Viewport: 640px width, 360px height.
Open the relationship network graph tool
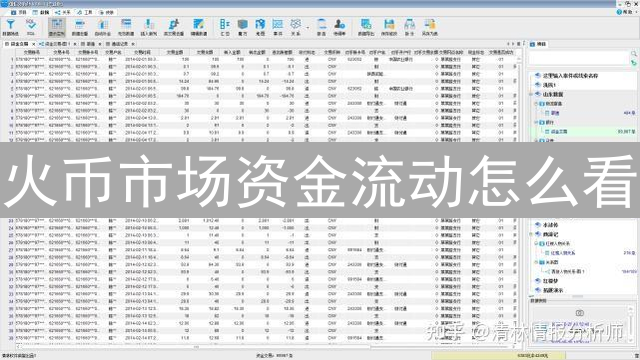click(296, 27)
